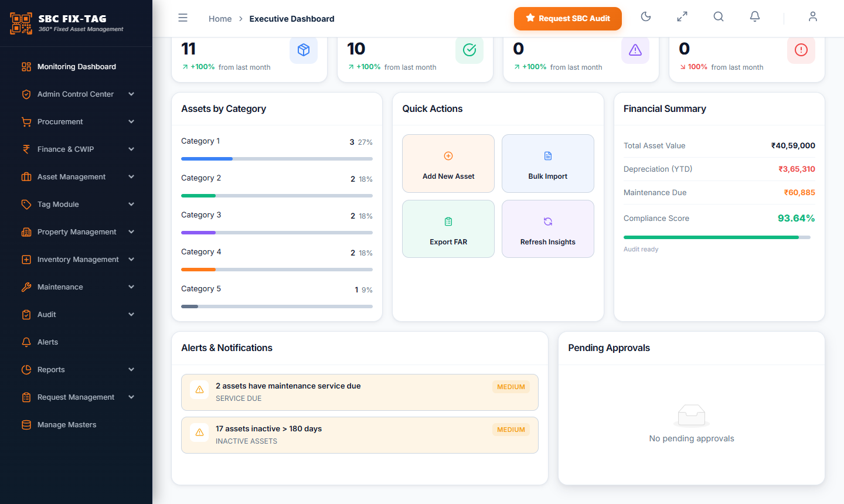Open the user profile icon
844x504 pixels.
(813, 17)
